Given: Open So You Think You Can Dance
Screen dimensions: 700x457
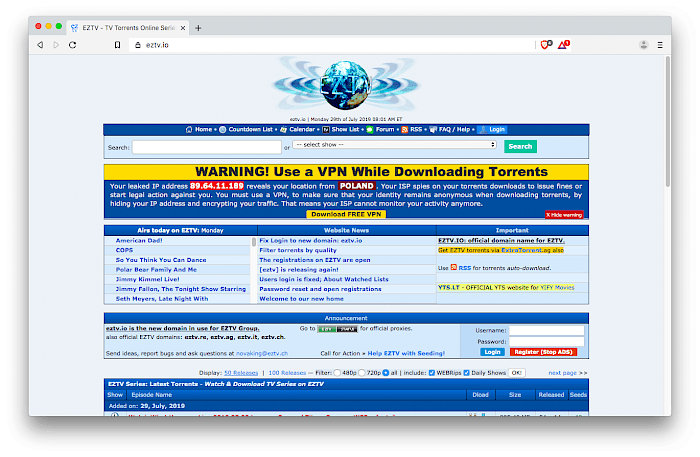Looking at the screenshot, I should click(161, 260).
